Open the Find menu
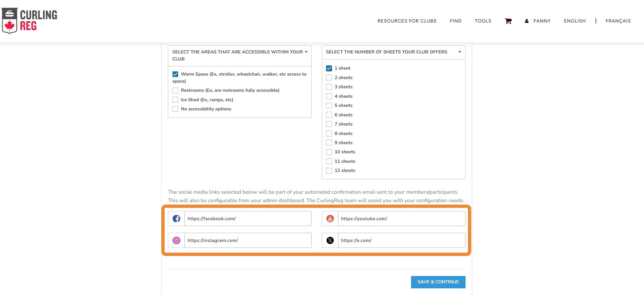Screen dimensions: 644x295 click(x=455, y=21)
